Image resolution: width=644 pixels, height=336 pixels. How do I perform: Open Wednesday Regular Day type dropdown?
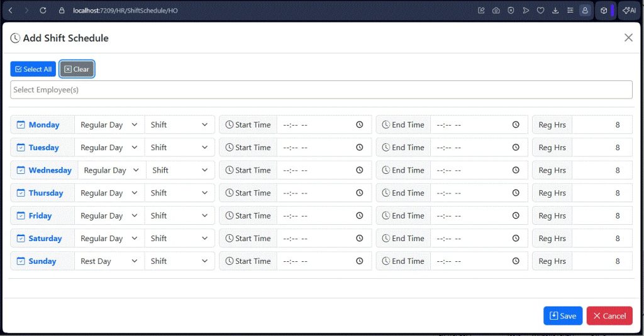click(112, 170)
